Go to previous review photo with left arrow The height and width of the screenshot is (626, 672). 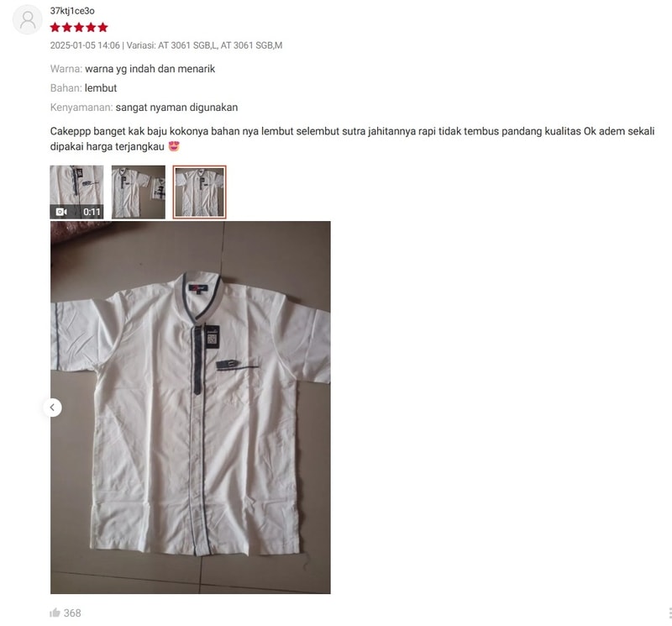pos(52,408)
